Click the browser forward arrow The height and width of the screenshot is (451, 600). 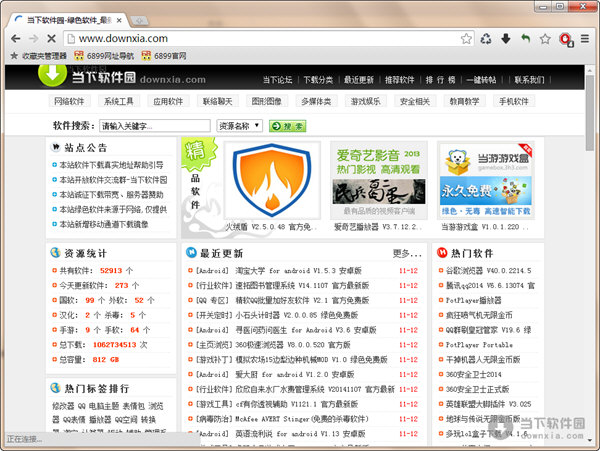tap(34, 39)
